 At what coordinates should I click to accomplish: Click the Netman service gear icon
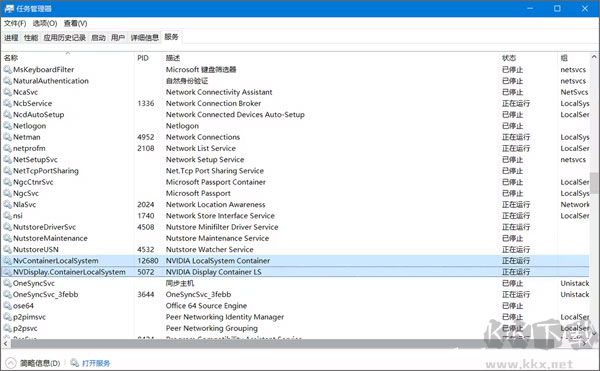point(7,137)
